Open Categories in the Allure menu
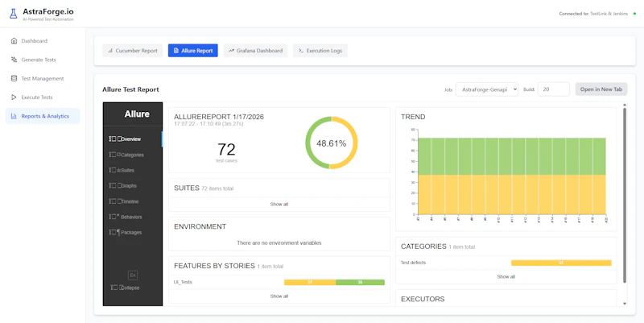 pos(133,155)
